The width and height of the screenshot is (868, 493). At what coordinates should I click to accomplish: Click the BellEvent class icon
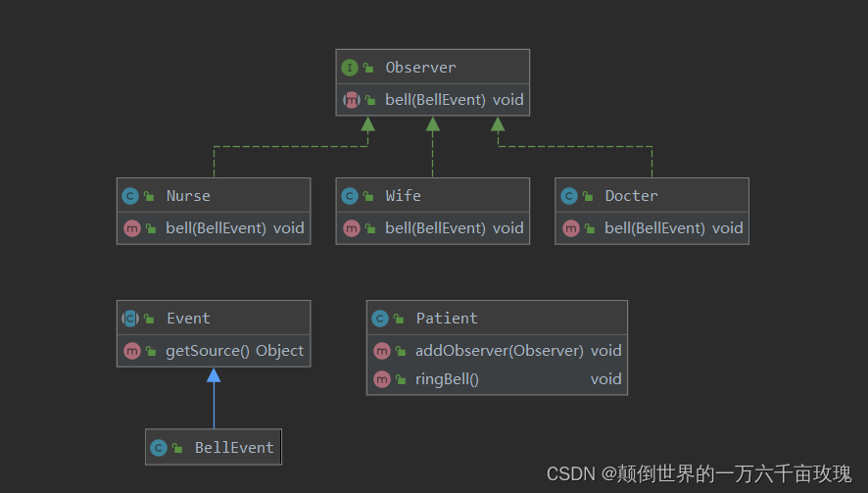159,448
